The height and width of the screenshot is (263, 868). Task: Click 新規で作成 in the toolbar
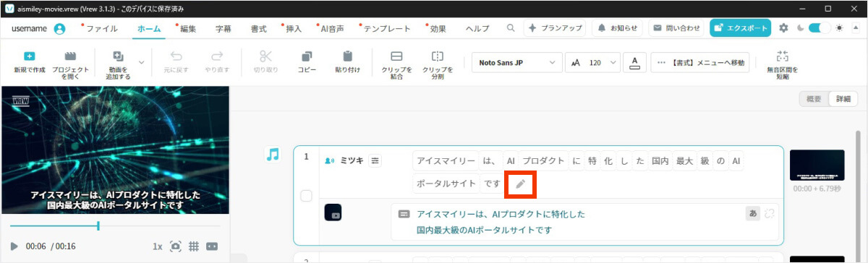point(29,63)
